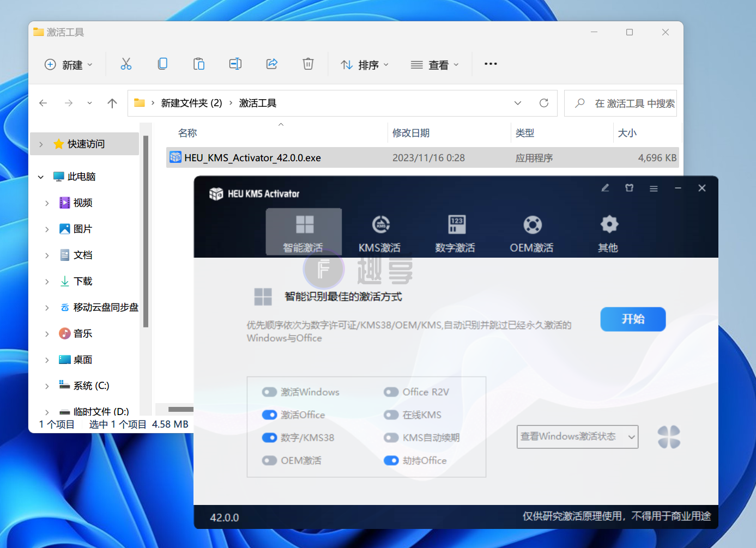Image resolution: width=756 pixels, height=548 pixels.
Task: Open the three-dot more options menu
Action: (491, 64)
